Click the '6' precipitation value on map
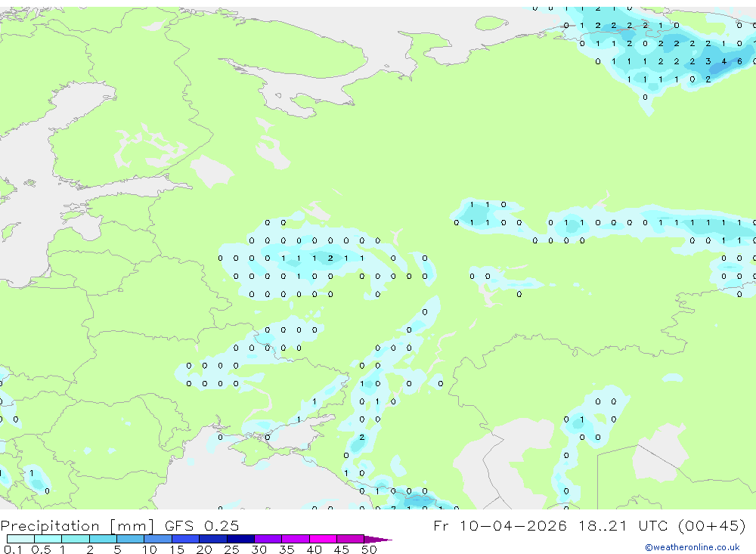 point(739,61)
